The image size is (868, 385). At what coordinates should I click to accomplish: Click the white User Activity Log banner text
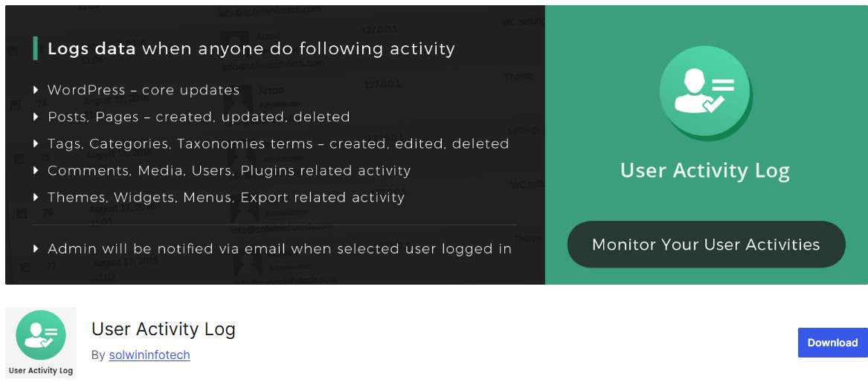(x=704, y=171)
